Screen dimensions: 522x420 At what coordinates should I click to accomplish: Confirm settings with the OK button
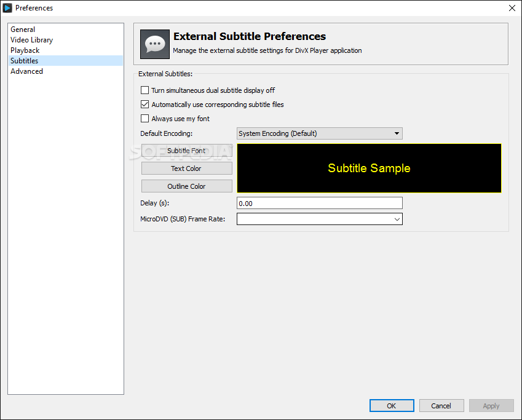392,406
